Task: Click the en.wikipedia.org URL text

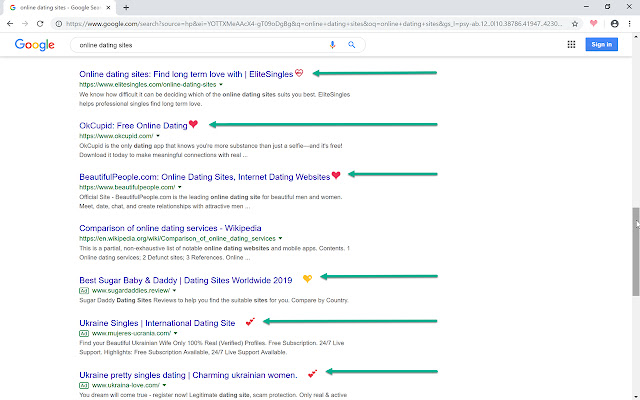Action: (178, 238)
